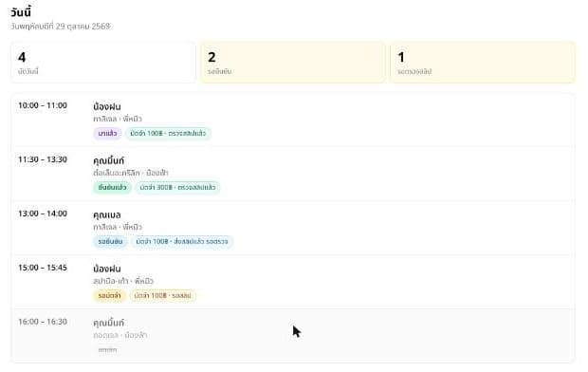Image resolution: width=588 pixels, height=372 pixels.
Task: Click the 10:00 row deposit 100฿ verified badge
Action: (168, 133)
